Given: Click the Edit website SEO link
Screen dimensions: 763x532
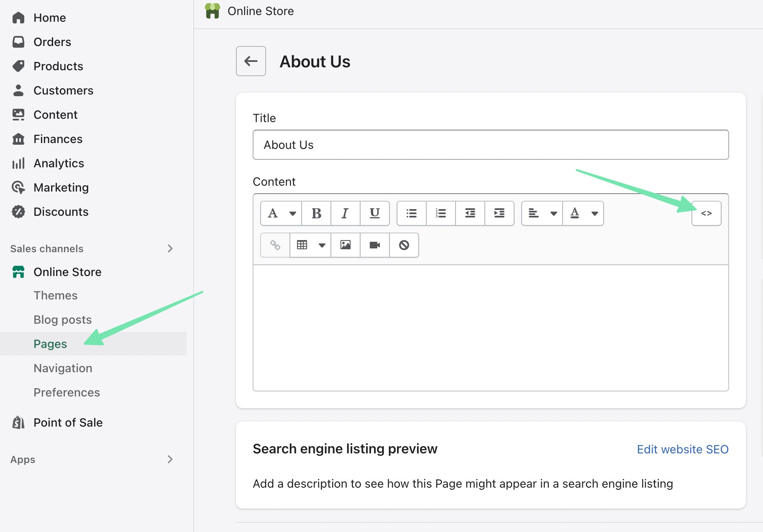Looking at the screenshot, I should [682, 449].
